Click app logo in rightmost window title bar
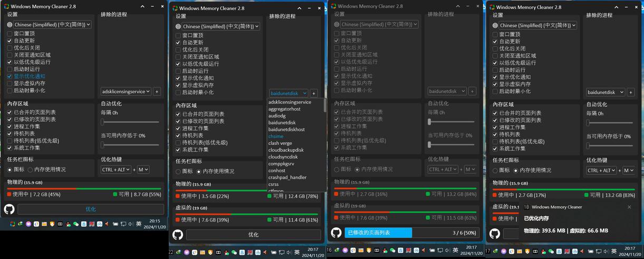Screen dimensions: 644x259 (x=492, y=7)
